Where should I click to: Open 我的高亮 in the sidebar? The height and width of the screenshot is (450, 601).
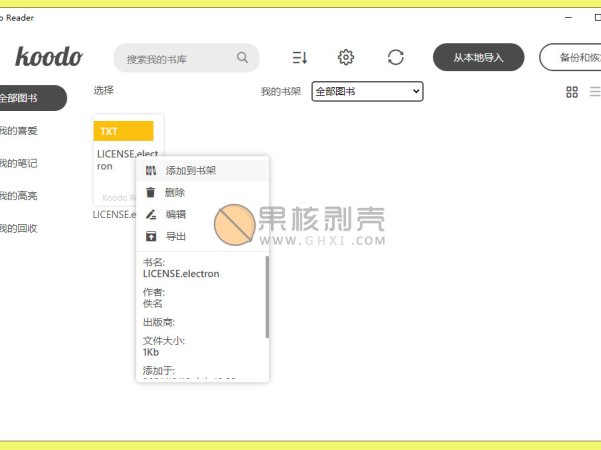click(x=18, y=196)
